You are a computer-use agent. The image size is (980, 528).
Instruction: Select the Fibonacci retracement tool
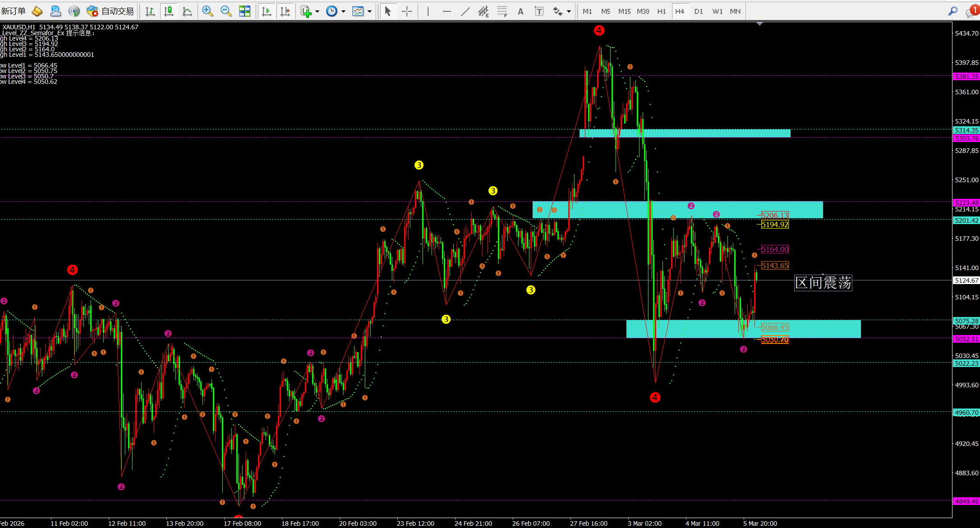point(502,11)
